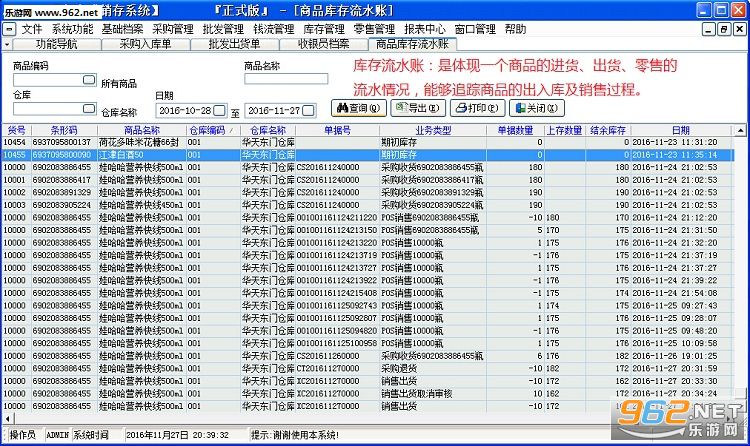Sort by 日期 column header

681,130
